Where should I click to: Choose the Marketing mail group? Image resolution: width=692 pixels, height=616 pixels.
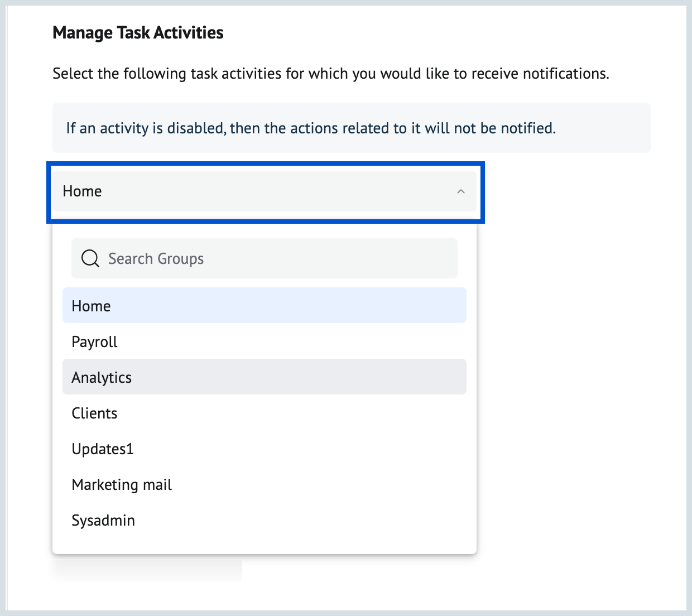tap(122, 484)
